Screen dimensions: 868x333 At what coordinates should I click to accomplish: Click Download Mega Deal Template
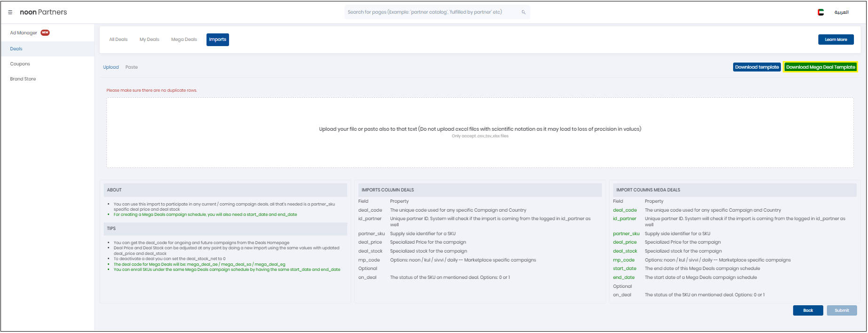click(x=821, y=67)
